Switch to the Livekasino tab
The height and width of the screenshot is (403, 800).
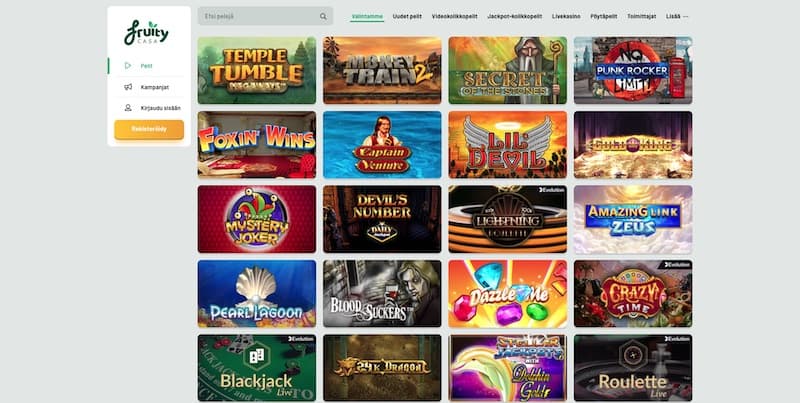coord(566,16)
